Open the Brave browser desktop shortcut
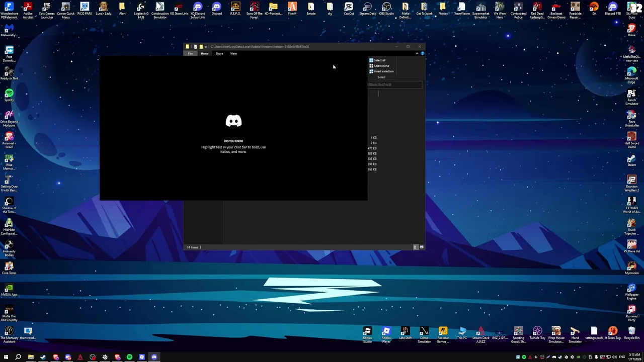644x362 pixels. pos(631,30)
